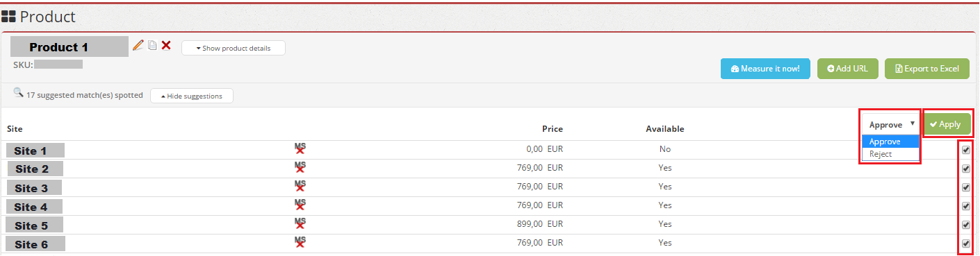Uncheck the Site 3 row checkbox
The width and height of the screenshot is (980, 256).
(965, 187)
